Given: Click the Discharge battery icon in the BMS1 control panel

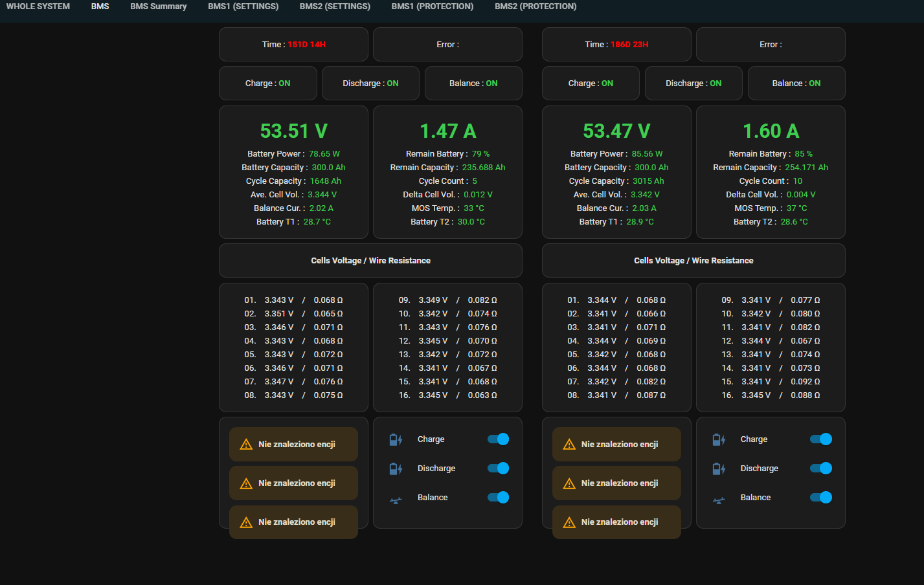Looking at the screenshot, I should point(396,469).
